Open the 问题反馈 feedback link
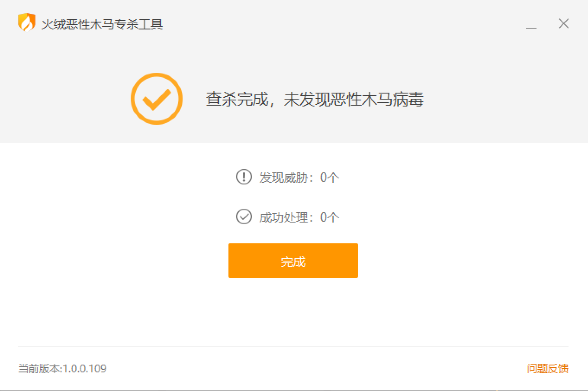Image resolution: width=588 pixels, height=391 pixels. (x=547, y=368)
